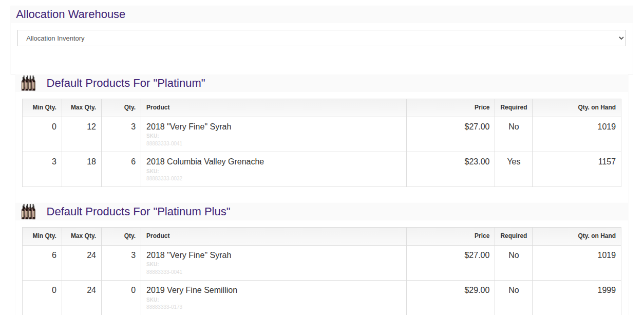Screen dimensions: 644x315
Task: Click the Product column header in Platinum table
Action: [158, 107]
